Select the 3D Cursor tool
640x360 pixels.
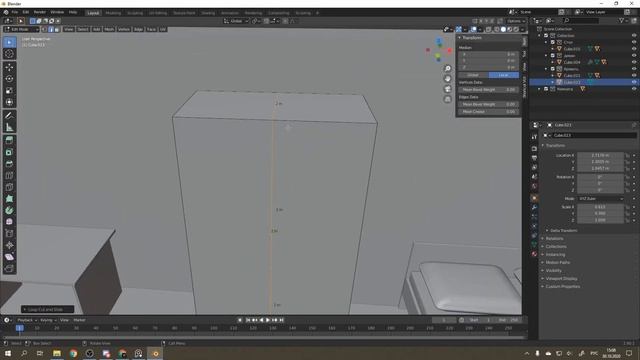point(9,54)
